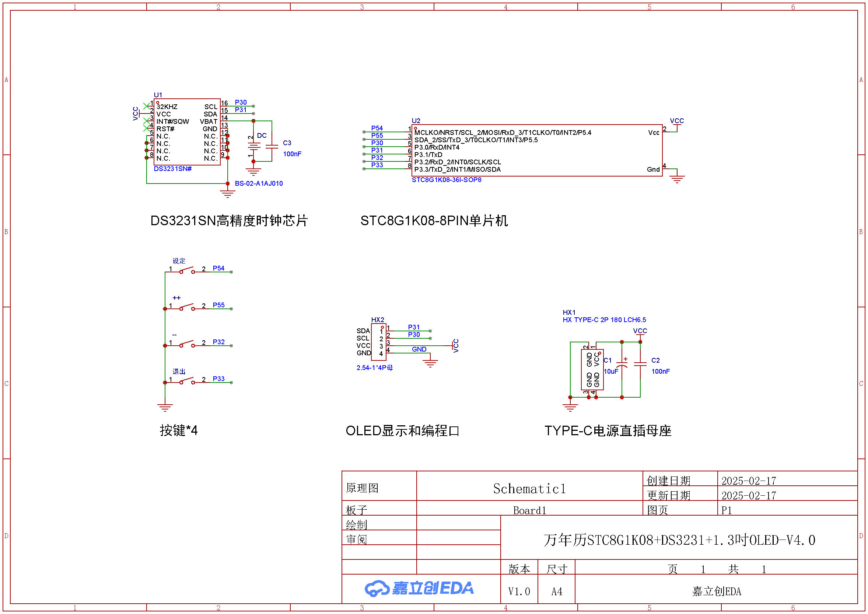868x614 pixels.
Task: Select the HX2 designator label
Action: pos(377,320)
